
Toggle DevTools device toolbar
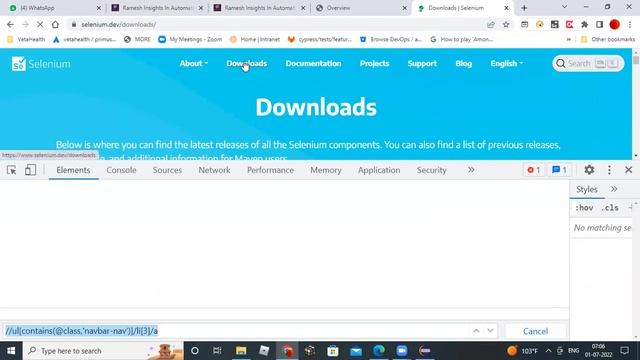(30, 170)
